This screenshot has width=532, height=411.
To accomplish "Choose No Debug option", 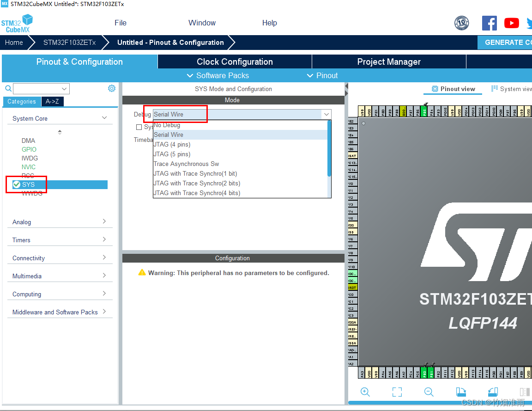I will tap(240, 125).
